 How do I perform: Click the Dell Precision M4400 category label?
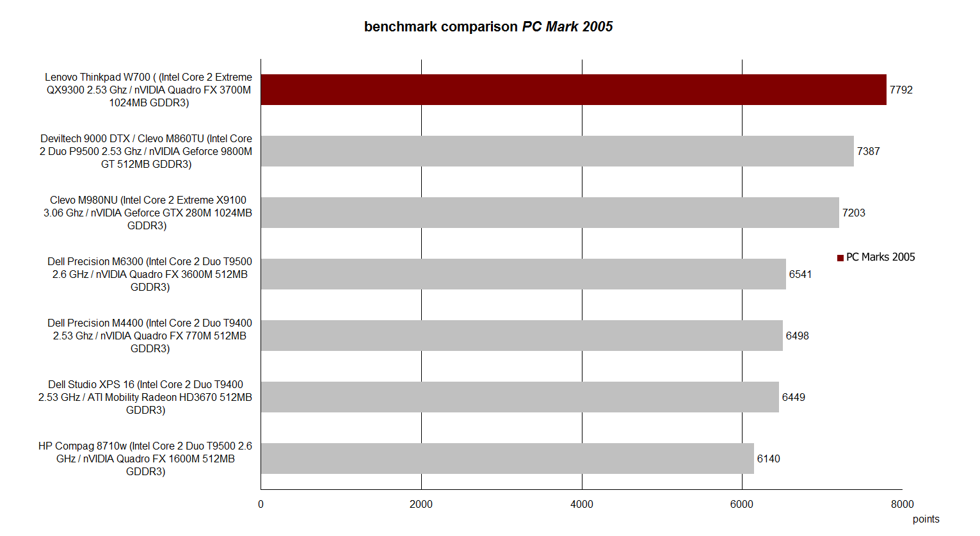pos(150,336)
